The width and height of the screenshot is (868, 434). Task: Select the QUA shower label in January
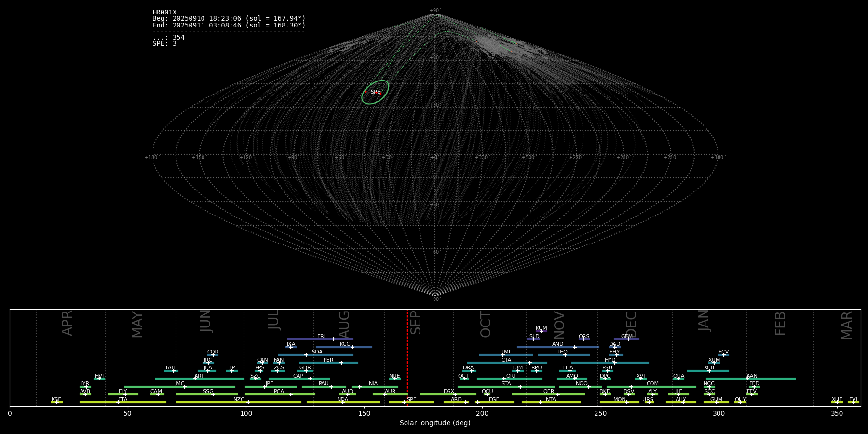pos(678,376)
